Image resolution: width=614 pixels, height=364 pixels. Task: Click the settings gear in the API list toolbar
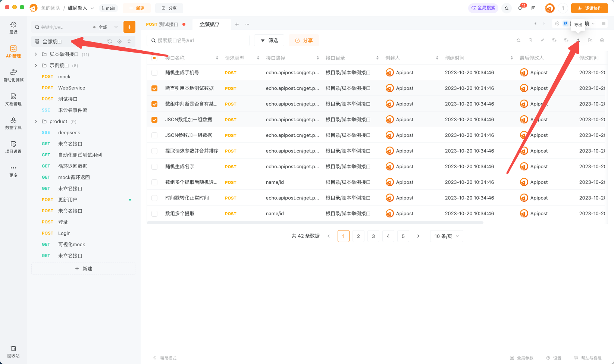coord(602,40)
